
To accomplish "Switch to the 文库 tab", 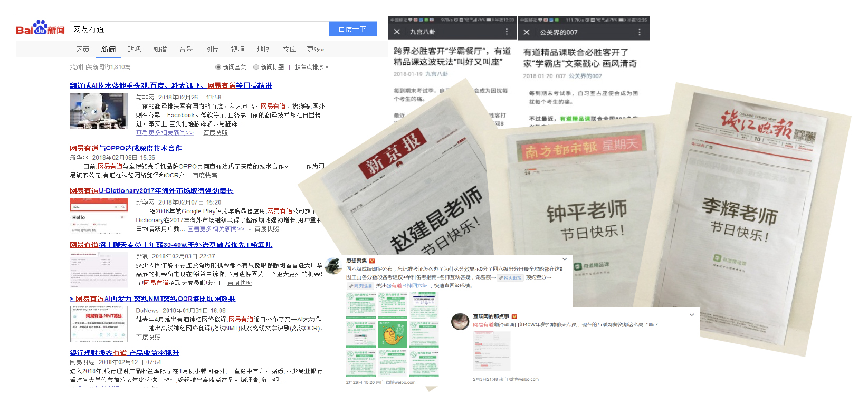I will (290, 49).
